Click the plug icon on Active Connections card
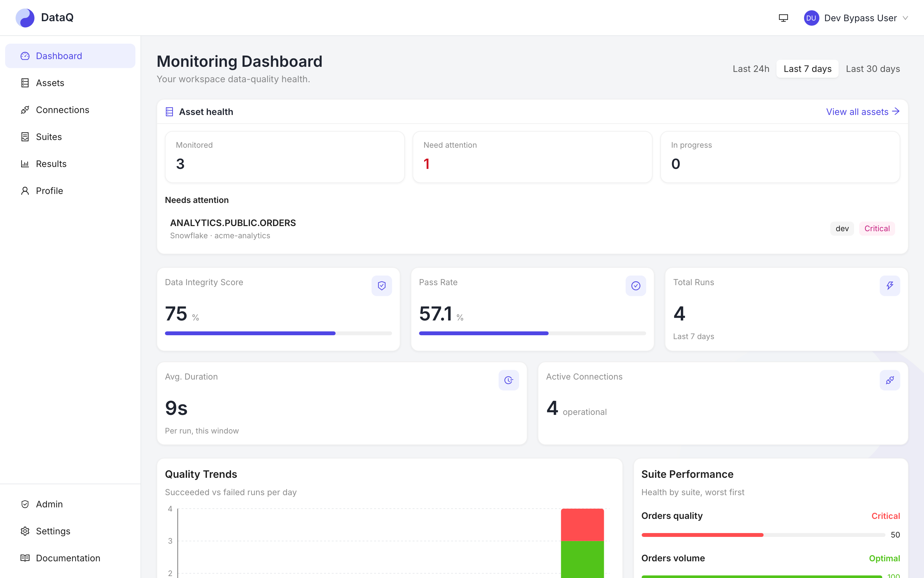Viewport: 924px width, 578px height. tap(890, 380)
